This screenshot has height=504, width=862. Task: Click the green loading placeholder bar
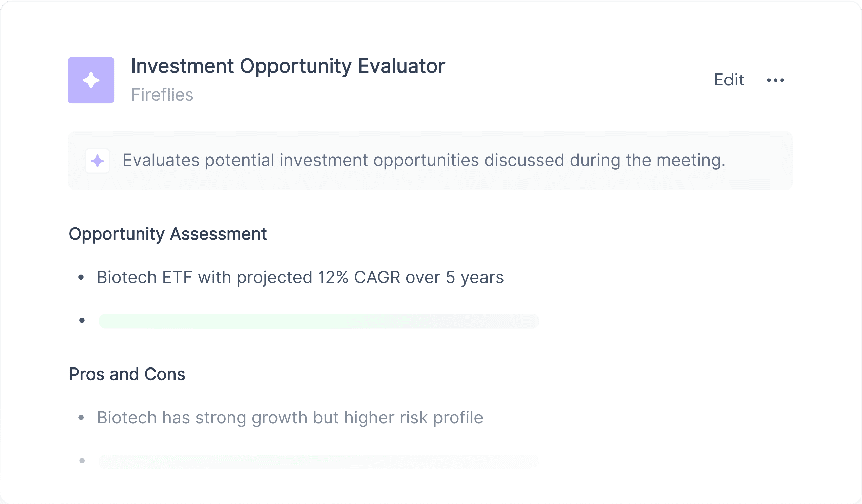319,321
